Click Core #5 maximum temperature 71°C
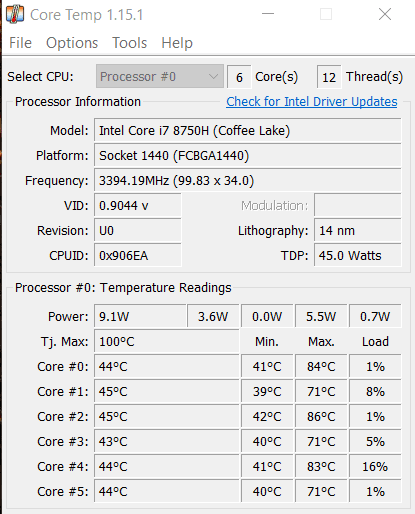This screenshot has width=415, height=514. [x=321, y=492]
